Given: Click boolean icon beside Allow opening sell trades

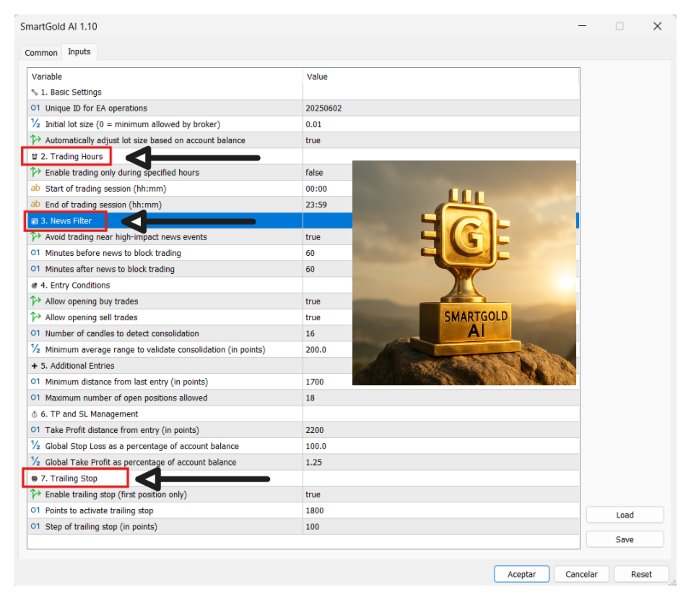Looking at the screenshot, I should (35, 317).
